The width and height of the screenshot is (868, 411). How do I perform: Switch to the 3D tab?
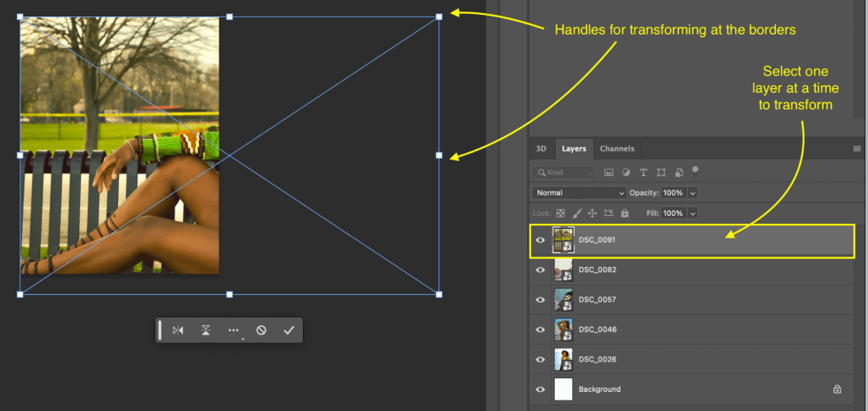click(541, 149)
